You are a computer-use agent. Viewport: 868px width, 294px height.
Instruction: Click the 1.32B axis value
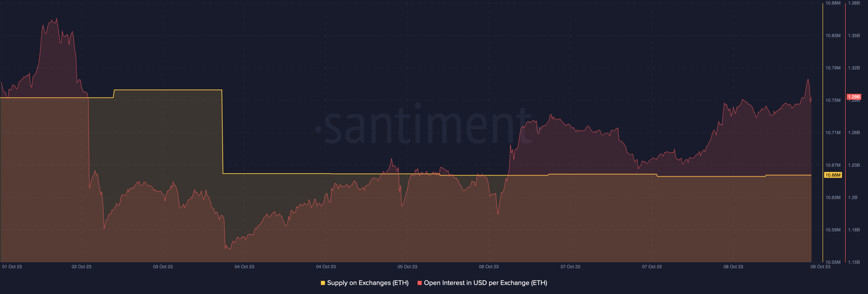(x=854, y=68)
